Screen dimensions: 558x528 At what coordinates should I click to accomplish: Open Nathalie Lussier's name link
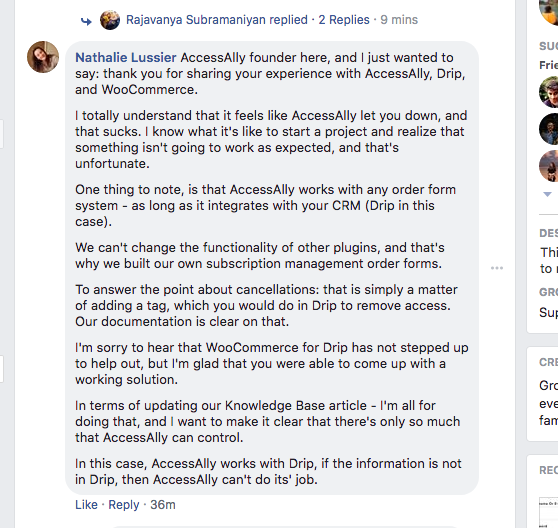tap(126, 58)
